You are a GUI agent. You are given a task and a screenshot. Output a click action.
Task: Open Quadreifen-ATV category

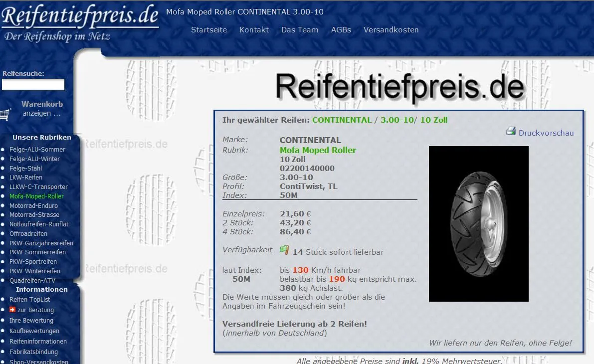click(x=32, y=281)
